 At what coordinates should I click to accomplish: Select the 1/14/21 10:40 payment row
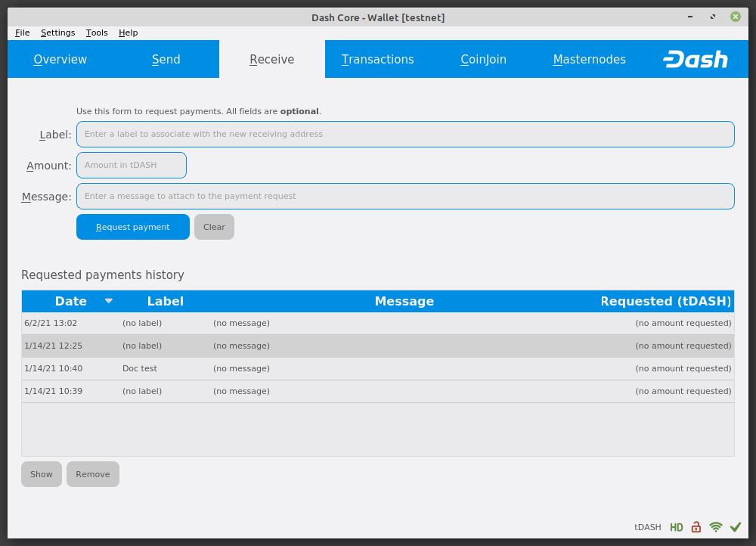pos(378,368)
